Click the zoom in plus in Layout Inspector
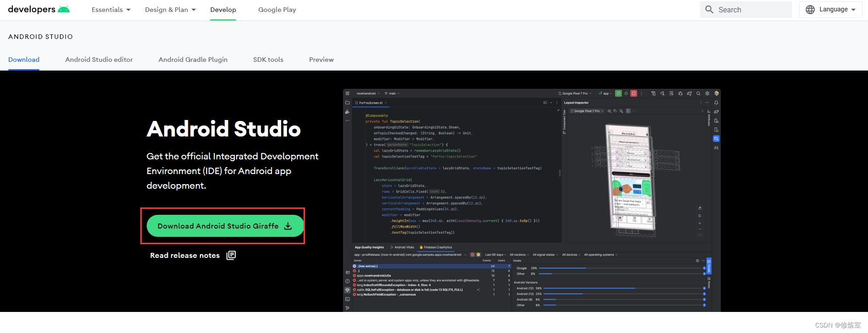Screen dimensions: 868x333 tap(700, 223)
